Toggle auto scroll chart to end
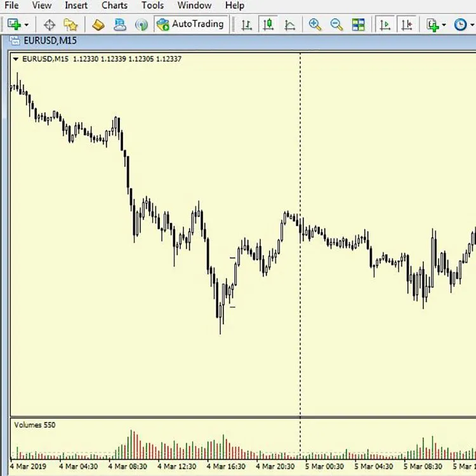This screenshot has width=476, height=476. coord(385,25)
